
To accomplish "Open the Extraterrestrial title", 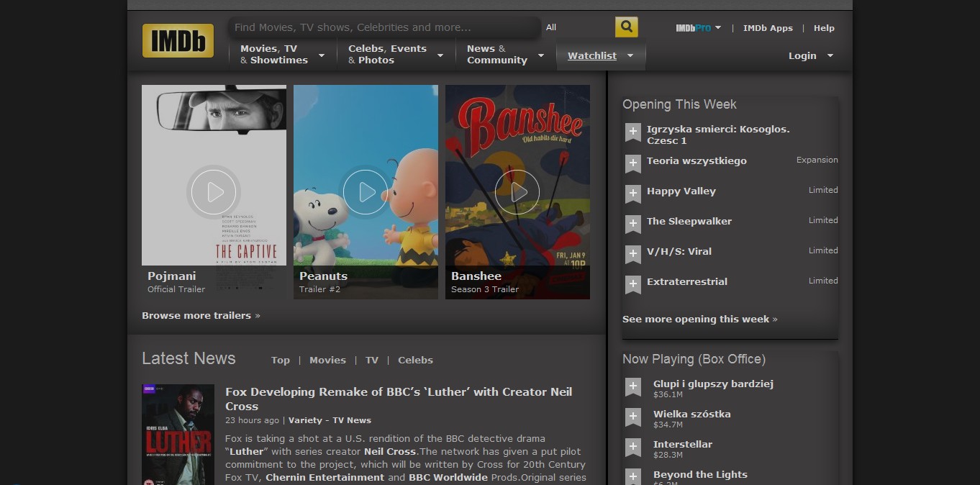I will pos(687,281).
